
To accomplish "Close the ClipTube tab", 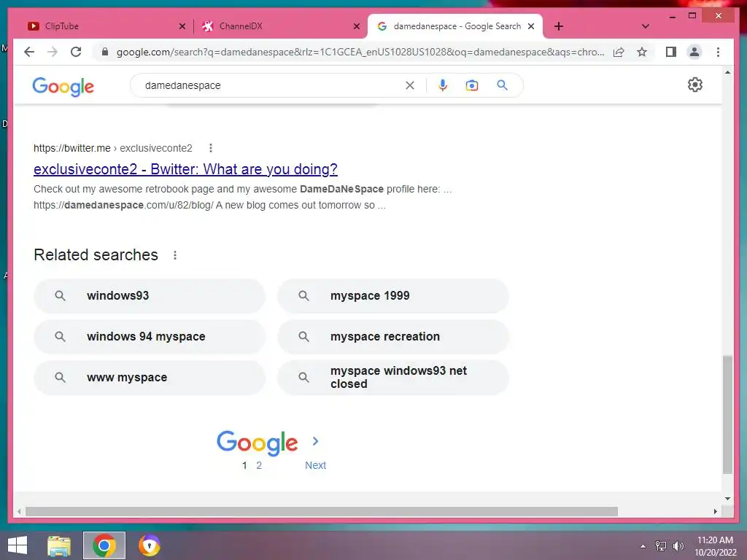I will coord(182,26).
